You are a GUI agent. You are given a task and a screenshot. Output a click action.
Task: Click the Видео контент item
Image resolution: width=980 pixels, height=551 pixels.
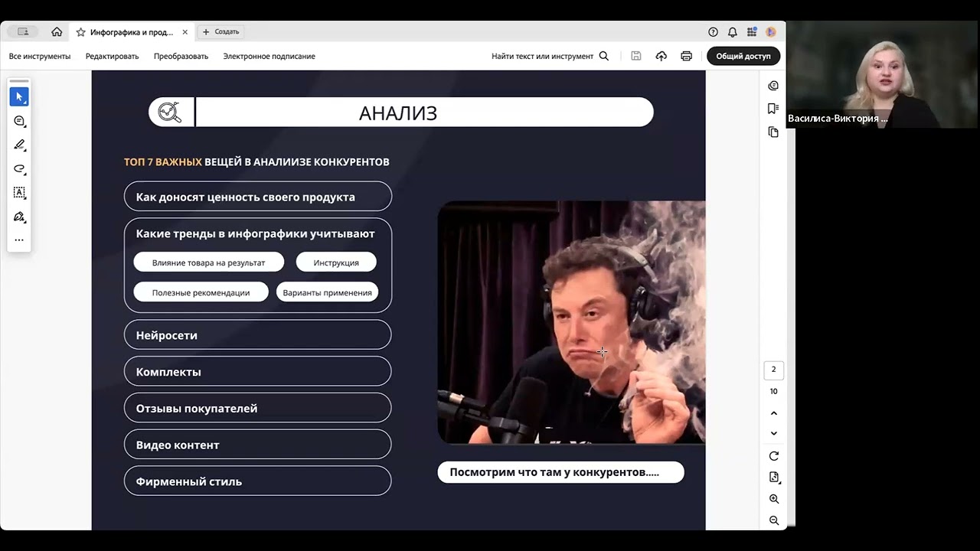coord(257,445)
